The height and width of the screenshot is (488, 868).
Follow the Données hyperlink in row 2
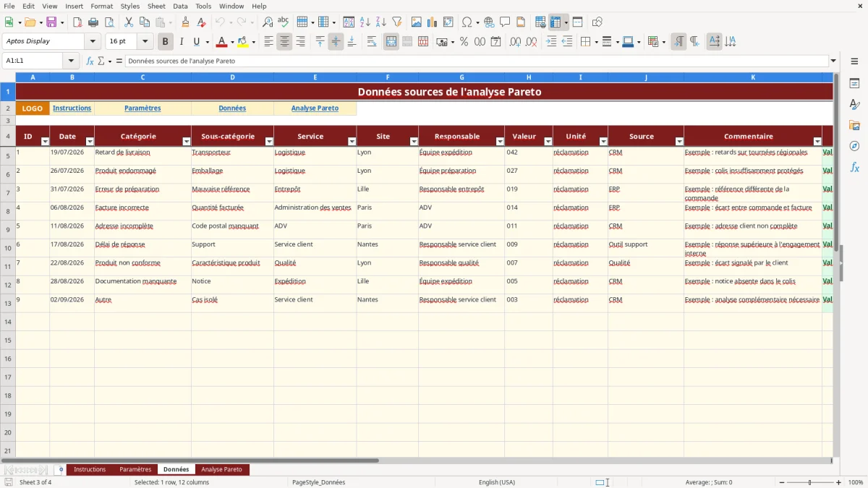pyautogui.click(x=232, y=108)
